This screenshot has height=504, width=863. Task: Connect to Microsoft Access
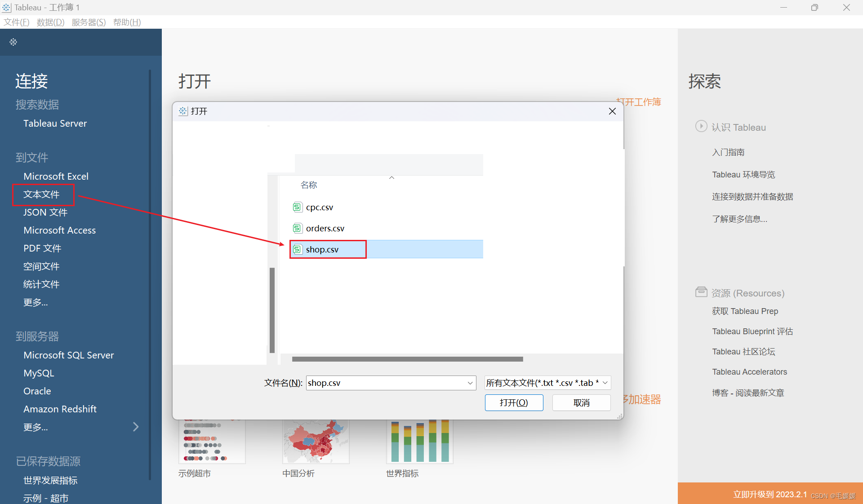59,230
